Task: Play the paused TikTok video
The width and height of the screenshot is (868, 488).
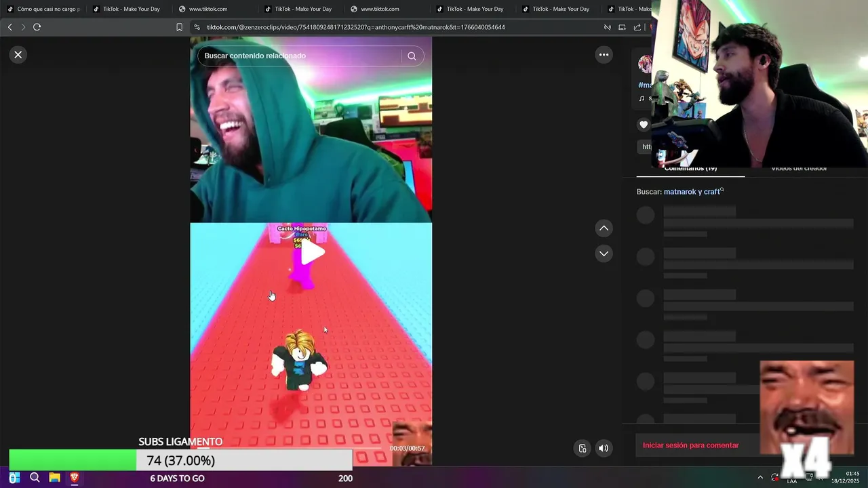Action: click(x=311, y=252)
